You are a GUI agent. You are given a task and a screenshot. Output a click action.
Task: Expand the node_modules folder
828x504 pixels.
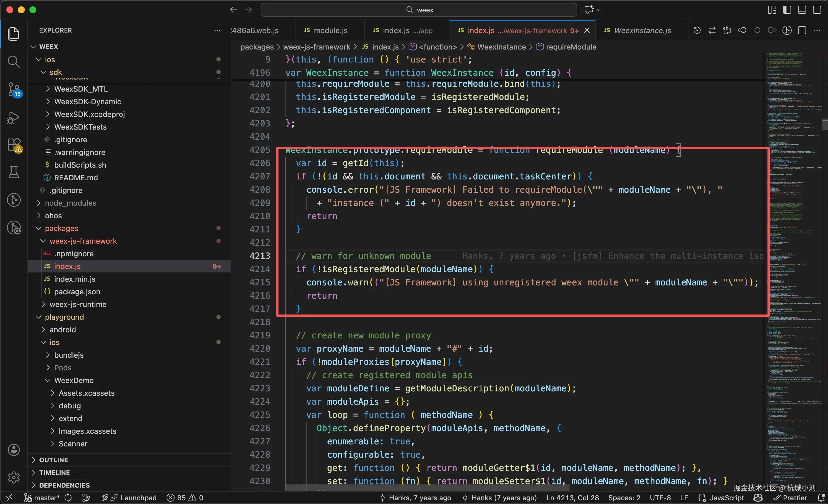pos(70,203)
